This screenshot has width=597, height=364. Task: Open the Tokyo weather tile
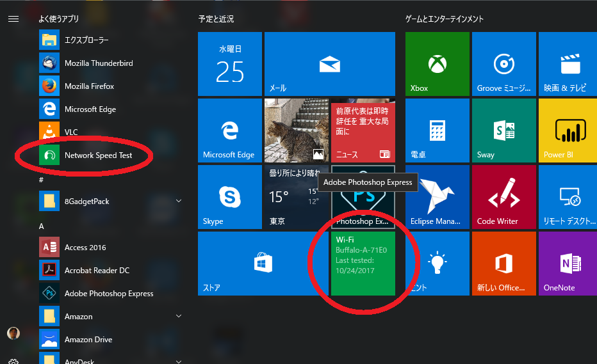point(296,197)
